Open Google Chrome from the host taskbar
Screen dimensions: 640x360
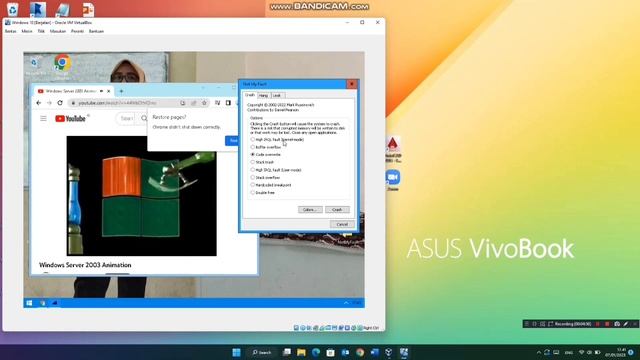pyautogui.click(x=360, y=352)
